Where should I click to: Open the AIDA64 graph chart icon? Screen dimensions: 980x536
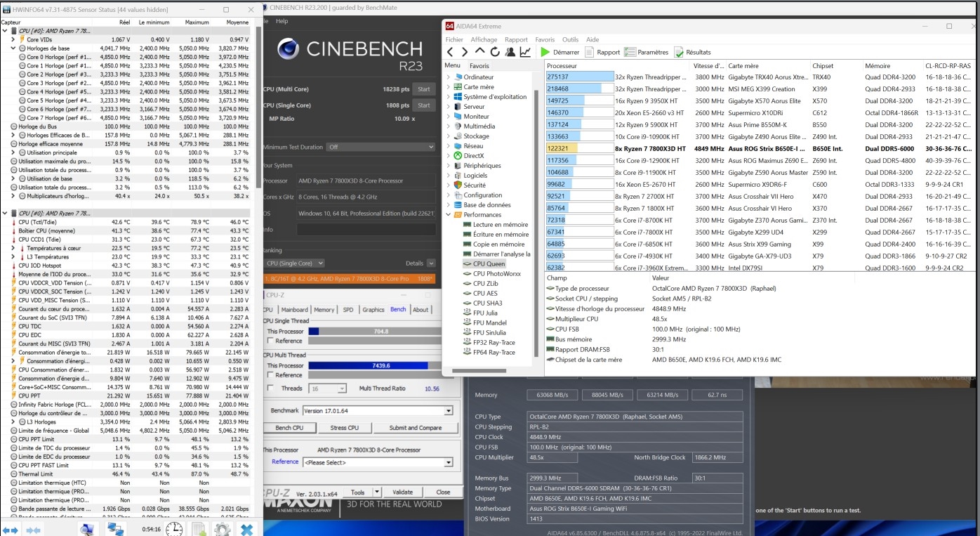click(525, 52)
